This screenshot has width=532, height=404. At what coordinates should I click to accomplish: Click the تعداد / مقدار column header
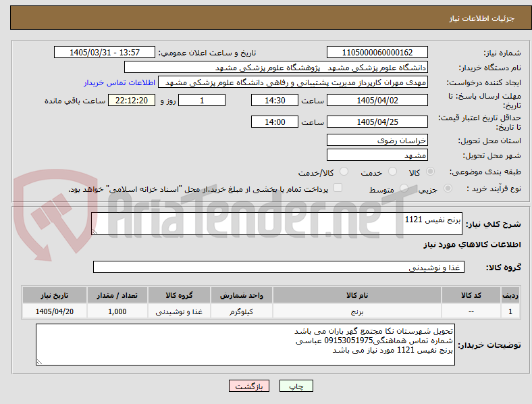pos(117,295)
